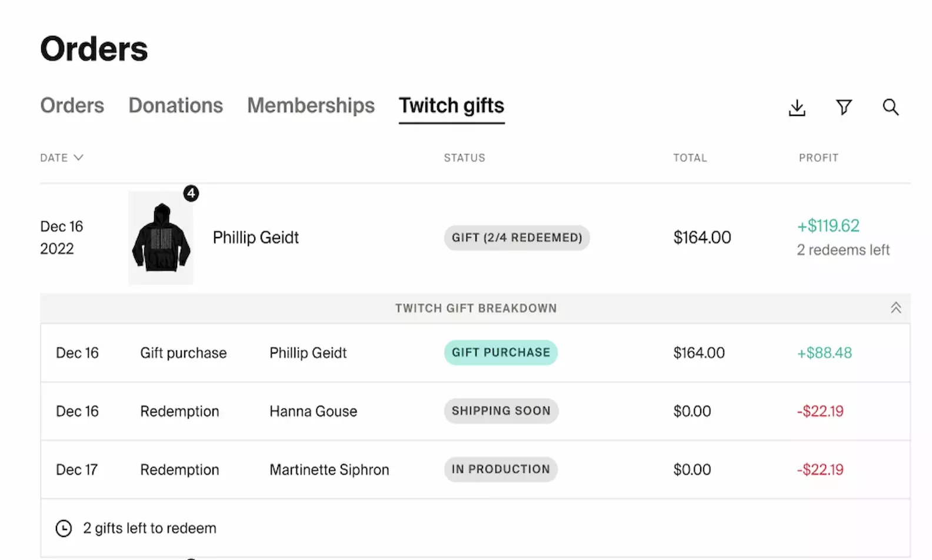Click the 2 gifts left to redeem text
The image size is (932, 560).
click(150, 528)
